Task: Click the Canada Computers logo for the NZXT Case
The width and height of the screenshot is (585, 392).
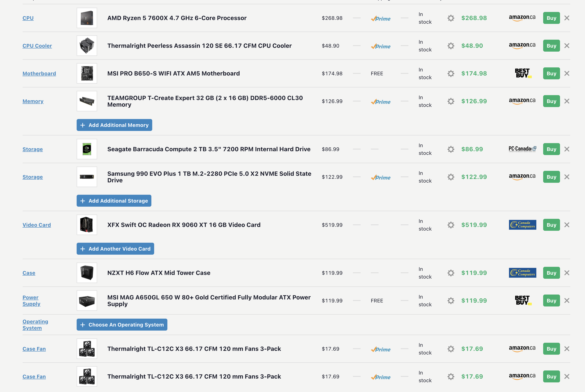Action: 522,273
